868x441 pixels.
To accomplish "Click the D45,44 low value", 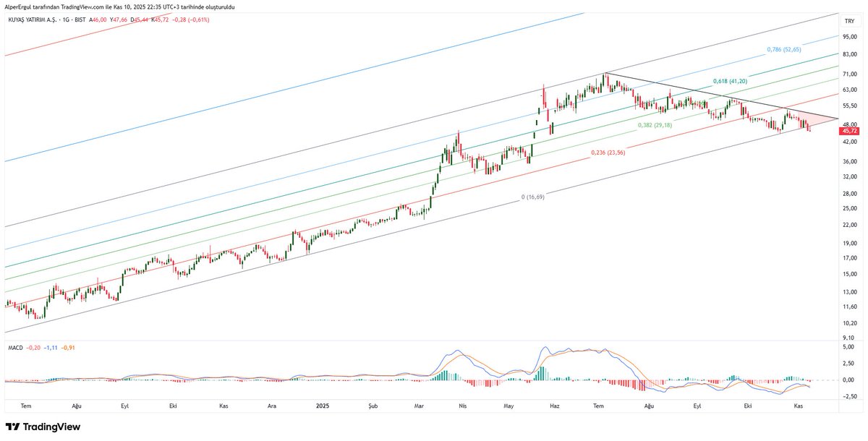I will pyautogui.click(x=141, y=20).
